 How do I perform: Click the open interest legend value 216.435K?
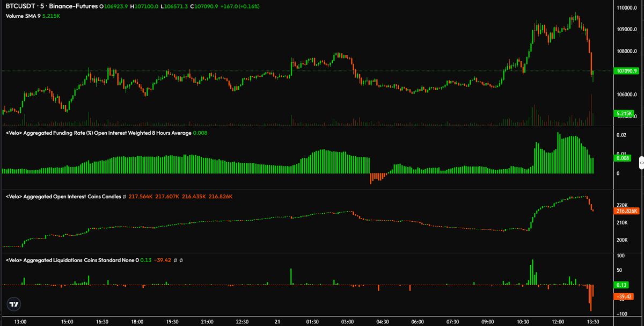pos(194,197)
